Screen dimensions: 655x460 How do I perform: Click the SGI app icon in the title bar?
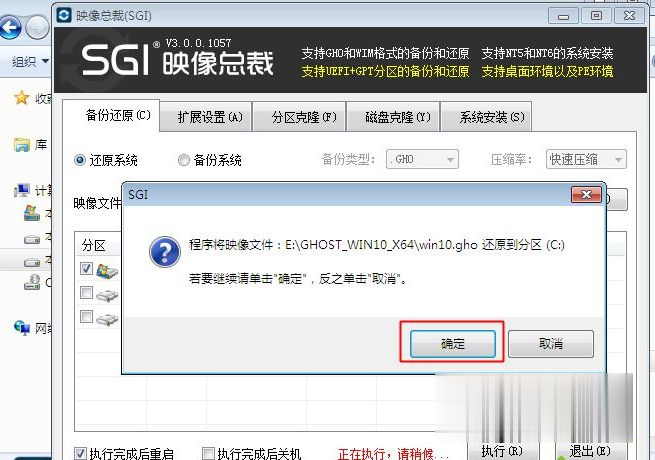pos(64,15)
